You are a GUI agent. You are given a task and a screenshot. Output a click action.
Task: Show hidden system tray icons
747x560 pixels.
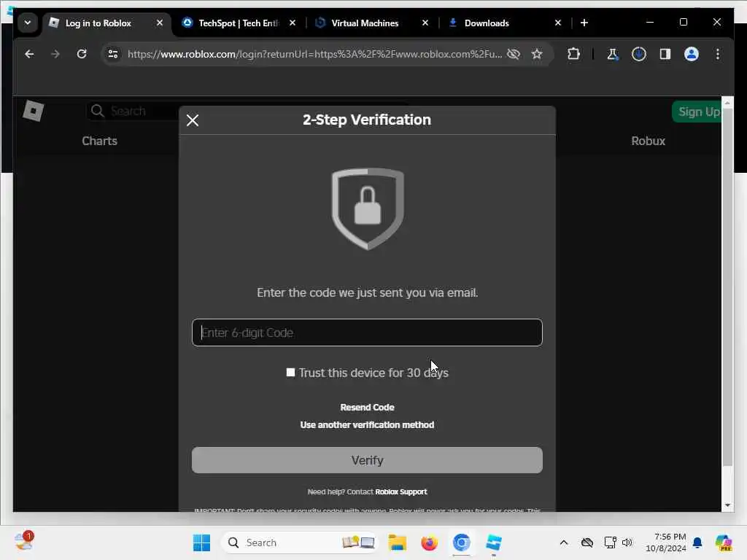tap(564, 542)
